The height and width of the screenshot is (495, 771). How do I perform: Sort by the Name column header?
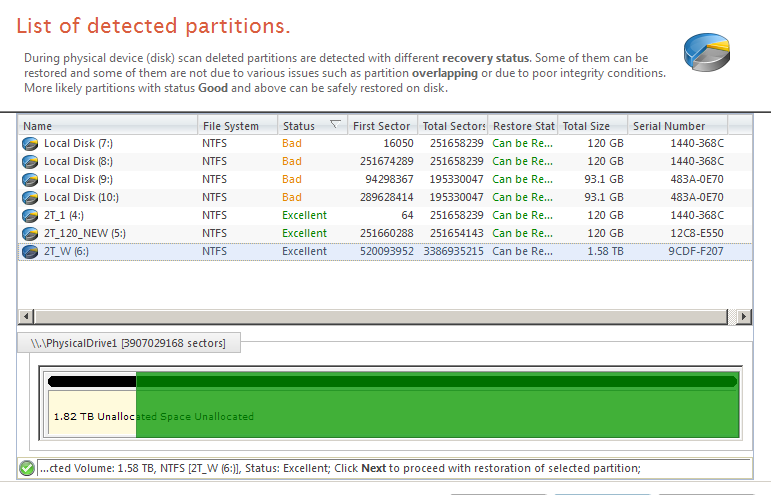(108, 126)
